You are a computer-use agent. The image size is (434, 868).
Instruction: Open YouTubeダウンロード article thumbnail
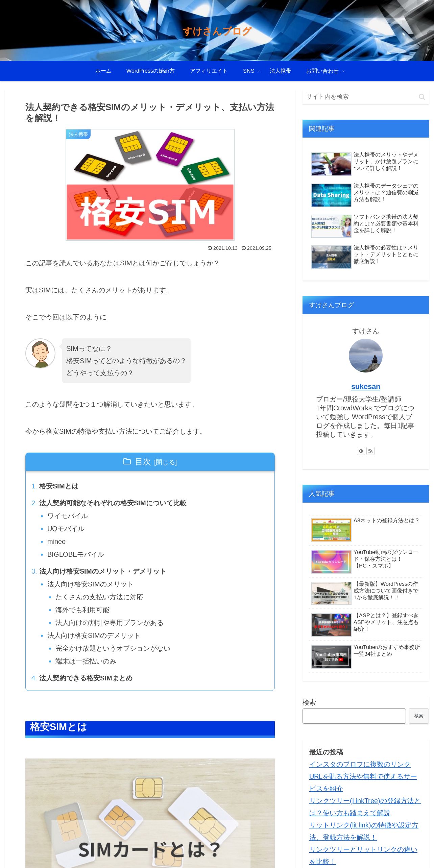331,561
